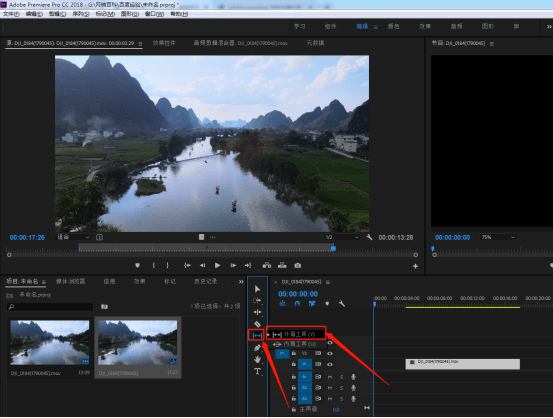
Task: Open timeline wrench settings icon
Action: pos(342,303)
